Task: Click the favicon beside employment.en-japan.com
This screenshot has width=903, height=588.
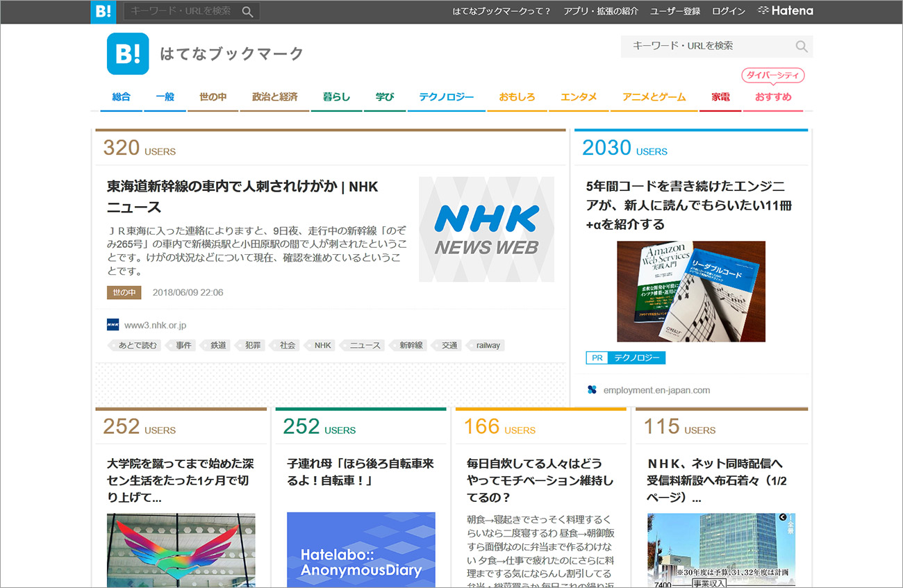Action: click(x=592, y=390)
